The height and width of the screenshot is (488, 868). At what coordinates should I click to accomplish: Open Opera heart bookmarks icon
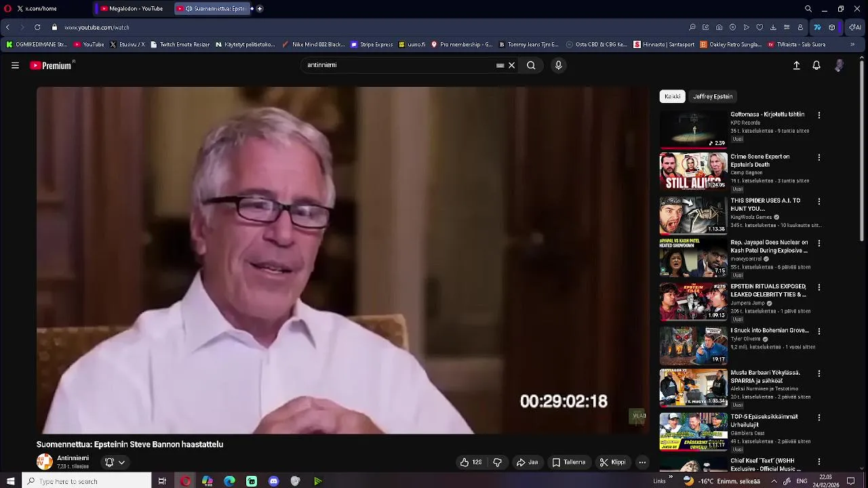pos(759,27)
